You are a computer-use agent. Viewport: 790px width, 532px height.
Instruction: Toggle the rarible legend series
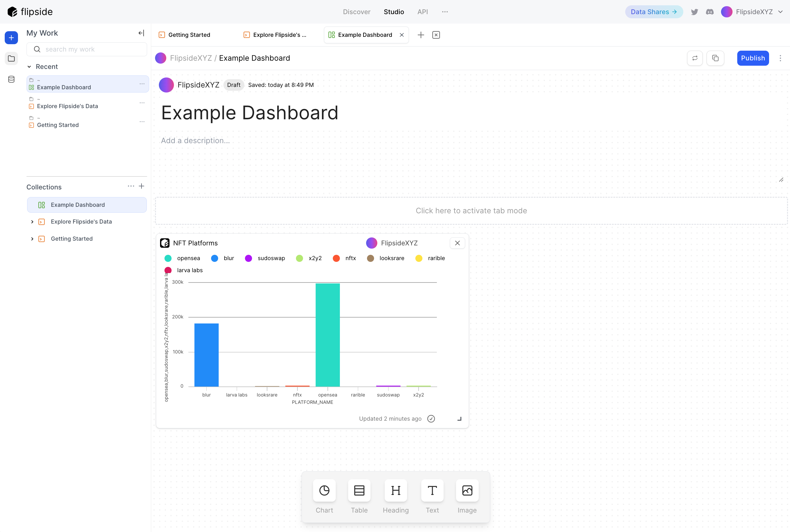coord(430,258)
